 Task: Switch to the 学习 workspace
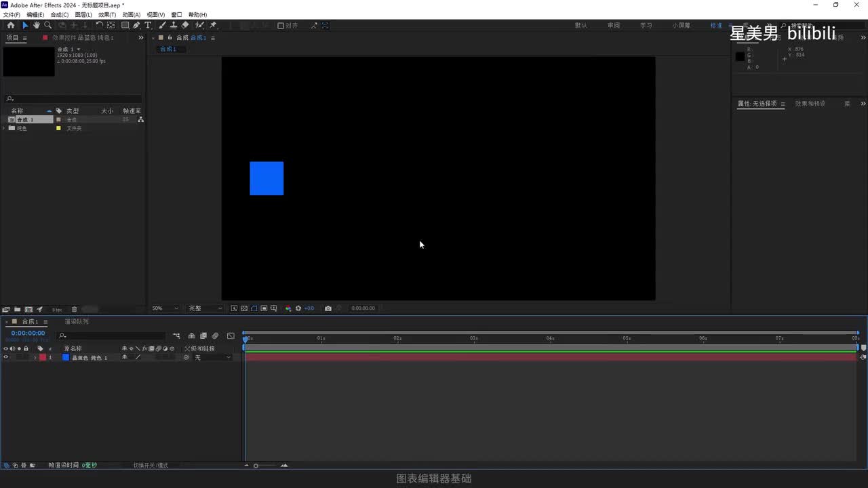[x=646, y=26]
